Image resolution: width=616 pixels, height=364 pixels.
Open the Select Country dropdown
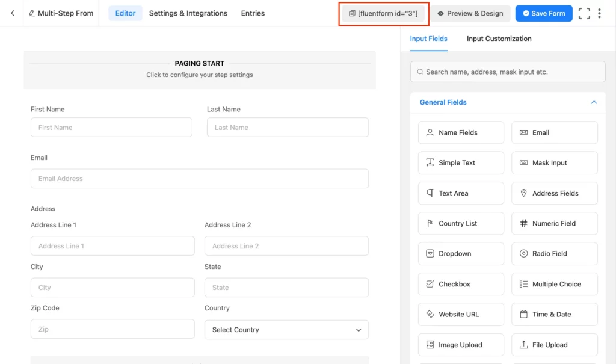click(x=286, y=330)
